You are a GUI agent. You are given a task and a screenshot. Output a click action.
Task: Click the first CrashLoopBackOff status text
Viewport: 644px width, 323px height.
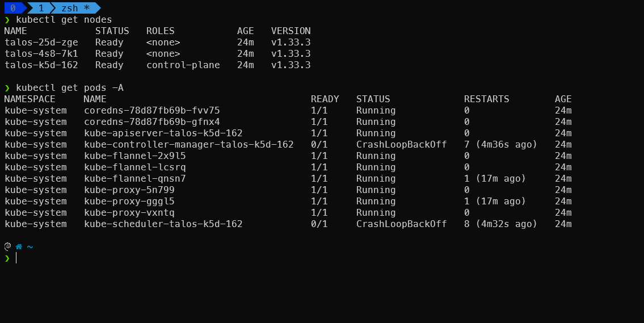click(401, 145)
